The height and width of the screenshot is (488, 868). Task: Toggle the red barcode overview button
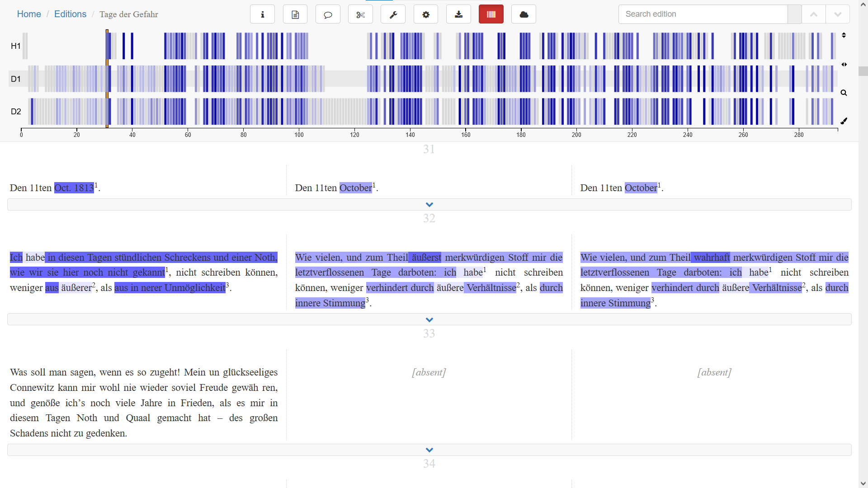click(491, 14)
